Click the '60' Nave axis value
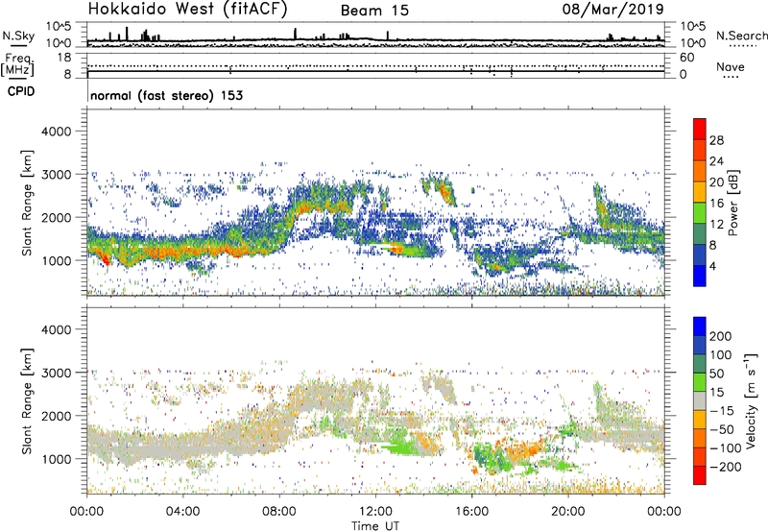Viewport: 768px width, 532px height. coord(686,58)
